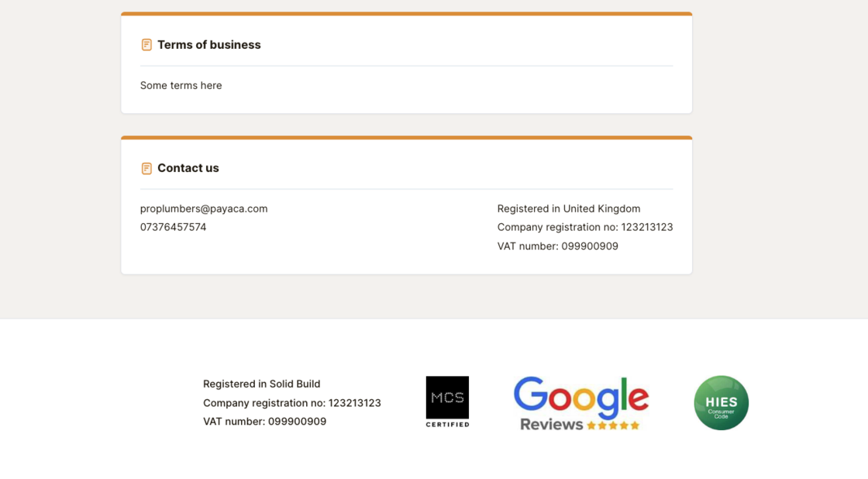Screen dimensions: 868x479
Task: Click the 'CERTIFIED' label under MCS logo
Action: [x=447, y=424]
